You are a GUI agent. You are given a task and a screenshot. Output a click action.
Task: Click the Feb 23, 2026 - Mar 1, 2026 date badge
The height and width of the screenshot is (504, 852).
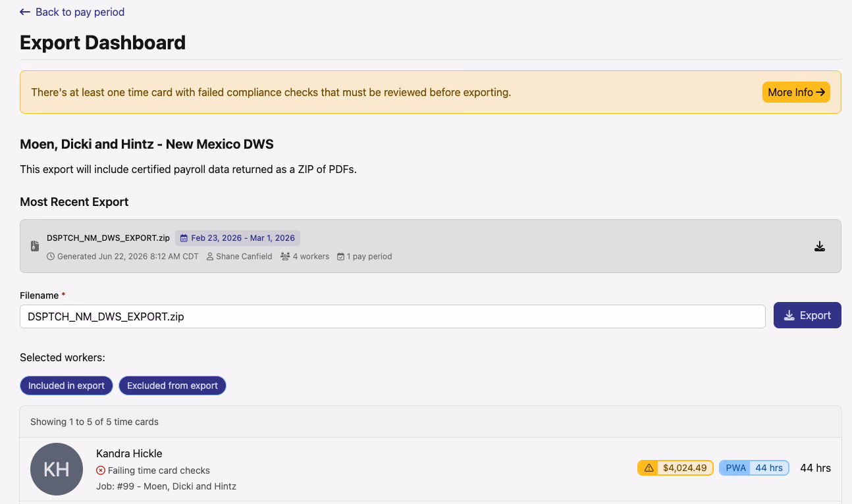click(x=238, y=238)
